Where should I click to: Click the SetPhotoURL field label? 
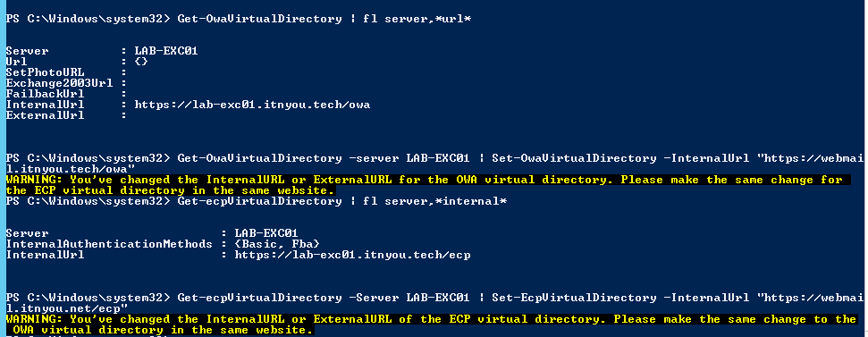point(45,72)
